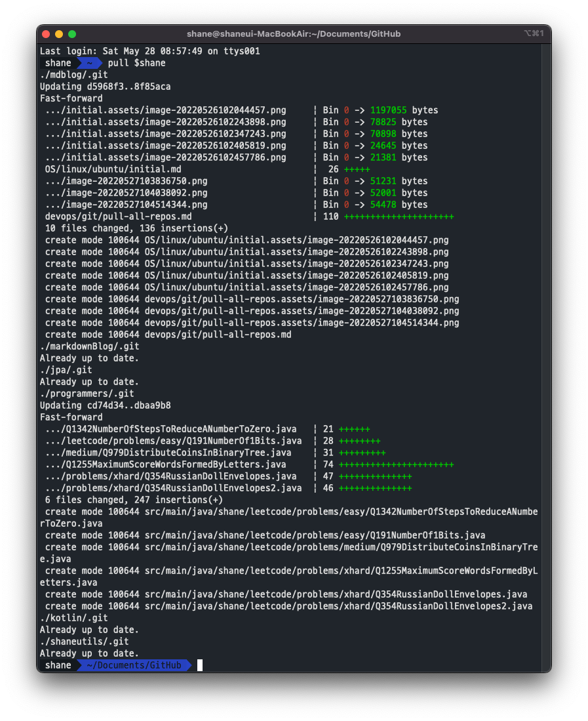Click Q1255MaximumScoreWordsFormedByLetters.java diffstat row

click(249, 464)
